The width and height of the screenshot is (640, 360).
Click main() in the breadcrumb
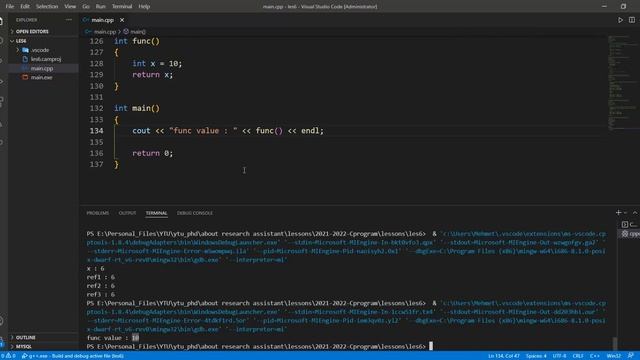point(138,31)
